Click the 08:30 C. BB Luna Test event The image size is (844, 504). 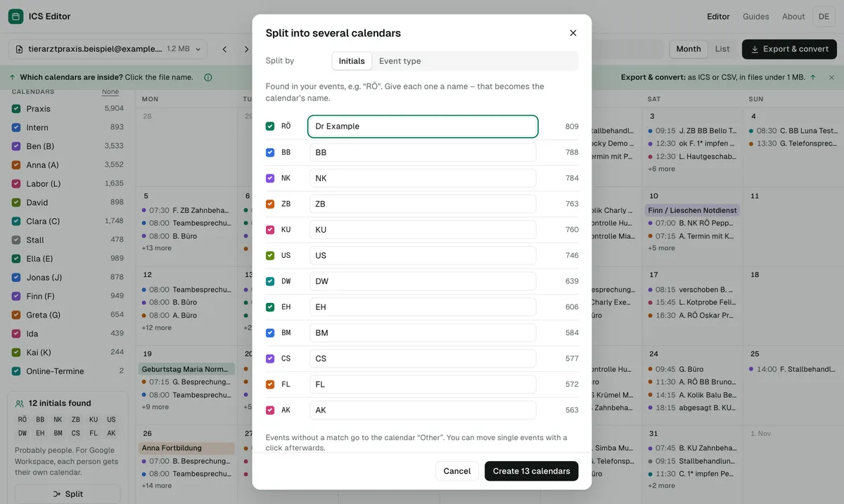click(x=793, y=131)
